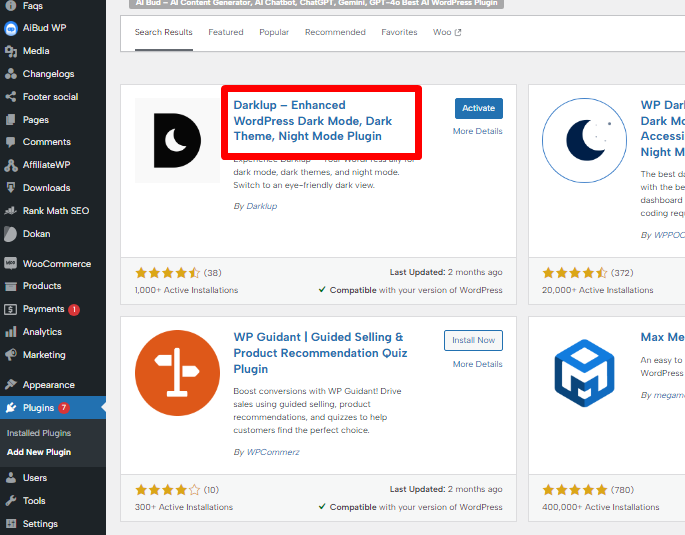Click the Rank Math SEO icon
685x535 pixels.
(x=10, y=211)
